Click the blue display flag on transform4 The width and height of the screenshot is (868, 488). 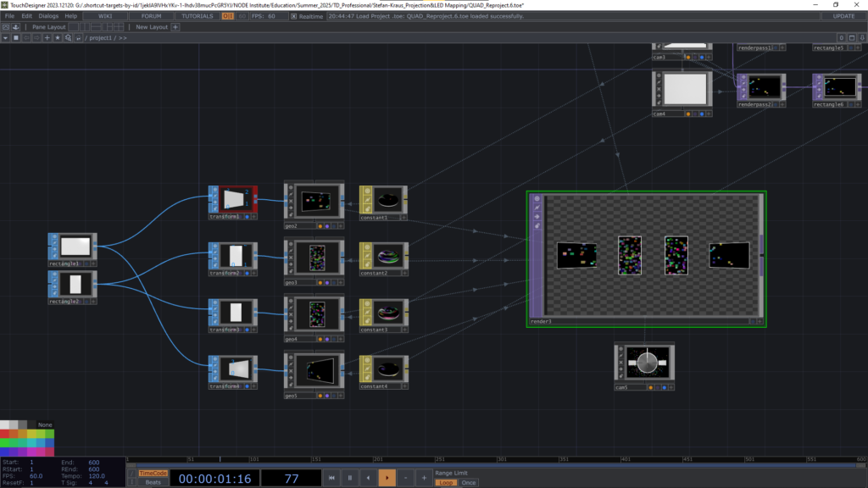pos(247,386)
